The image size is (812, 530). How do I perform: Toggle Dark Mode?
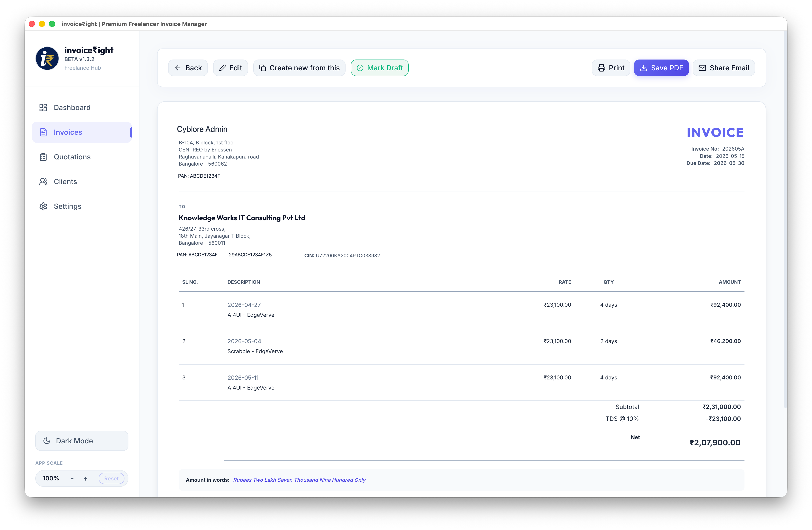82,441
